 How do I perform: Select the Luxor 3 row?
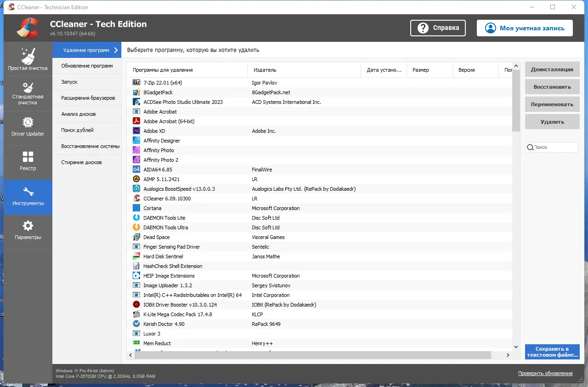coord(319,334)
